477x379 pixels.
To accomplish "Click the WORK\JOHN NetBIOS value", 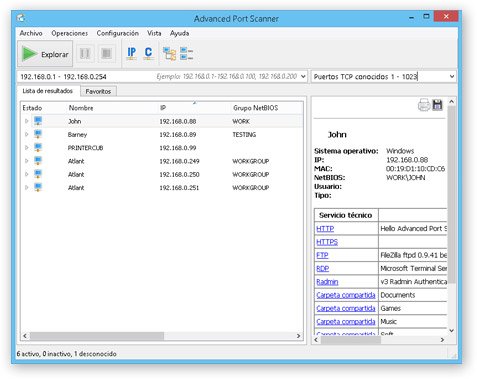I will (405, 178).
